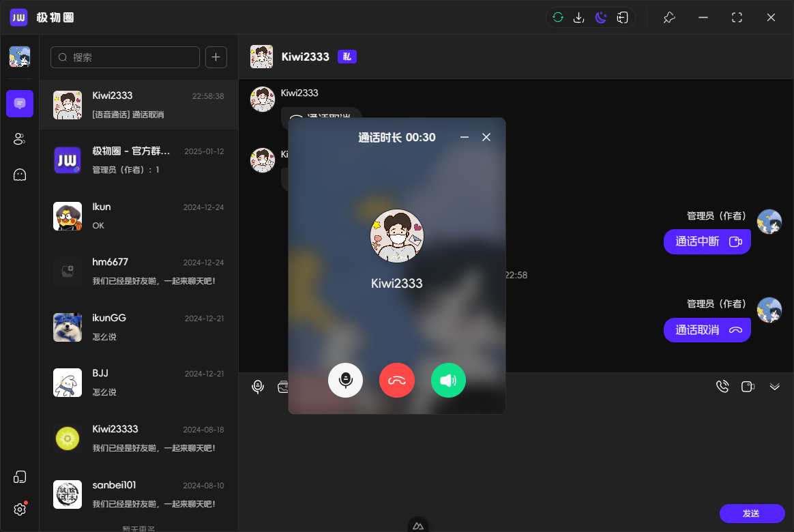The width and height of the screenshot is (794, 532).
Task: Click your profile avatar in sidebar
Action: coord(20,57)
